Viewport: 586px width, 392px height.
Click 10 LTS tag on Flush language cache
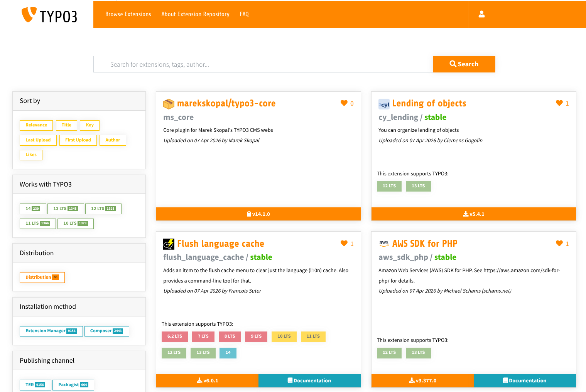point(284,337)
